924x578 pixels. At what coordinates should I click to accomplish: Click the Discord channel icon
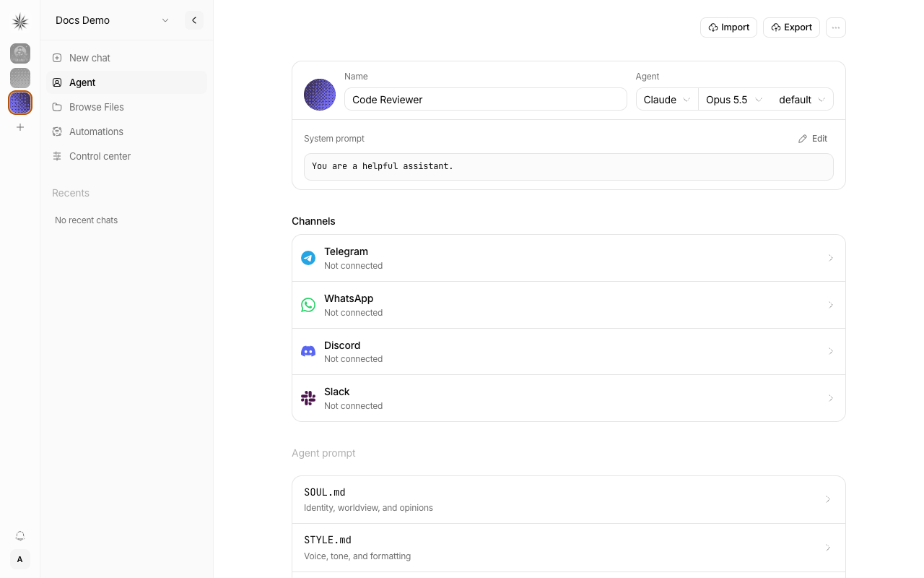point(308,352)
